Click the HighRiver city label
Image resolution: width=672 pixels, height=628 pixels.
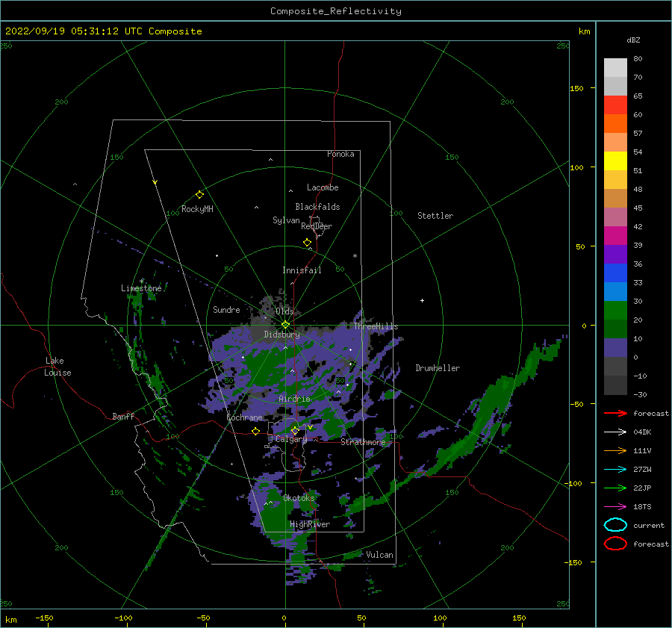[310, 524]
